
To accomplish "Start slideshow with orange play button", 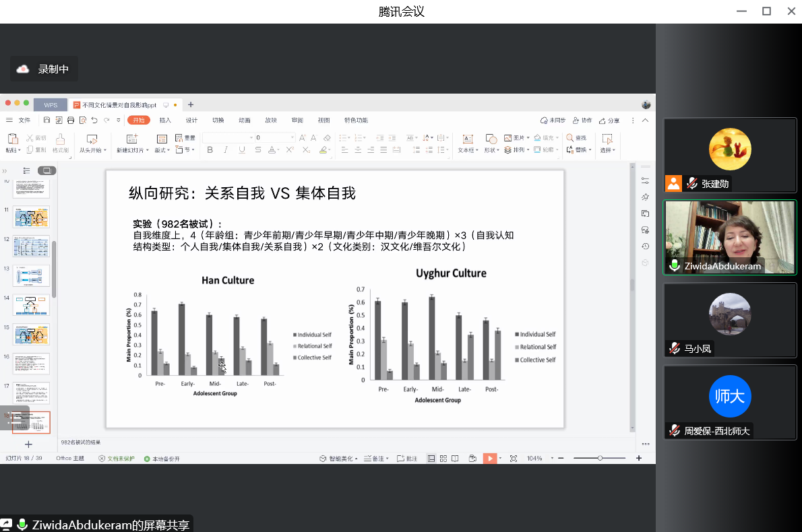I will pyautogui.click(x=490, y=459).
